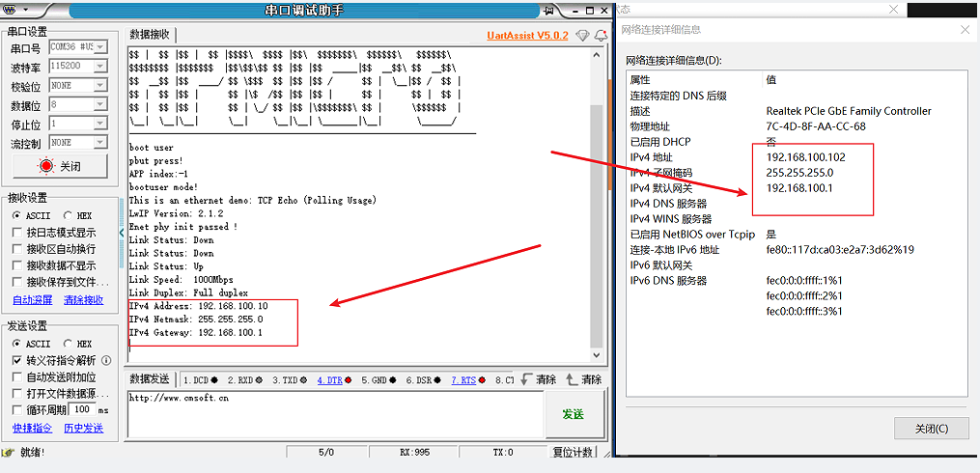Collapse the left settings panel arrow
This screenshot has height=473, width=980.
[x=123, y=233]
